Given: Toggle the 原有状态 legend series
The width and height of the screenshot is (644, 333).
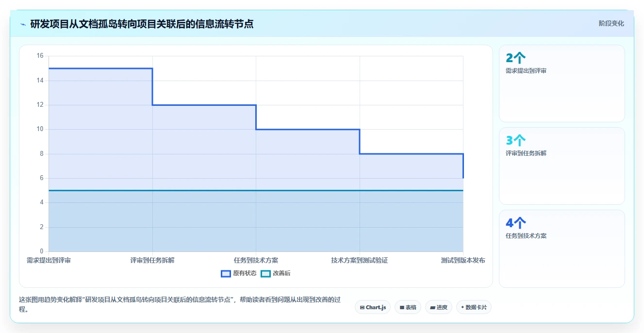Looking at the screenshot, I should (239, 273).
